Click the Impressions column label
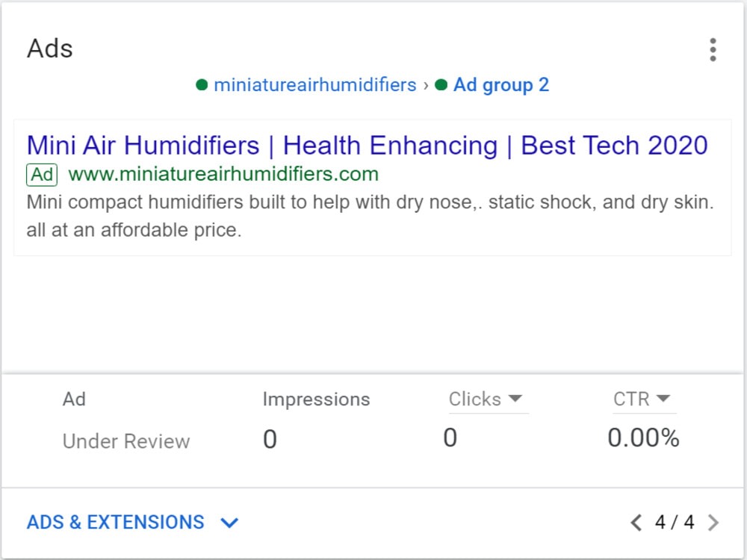This screenshot has width=747, height=560. pyautogui.click(x=316, y=399)
